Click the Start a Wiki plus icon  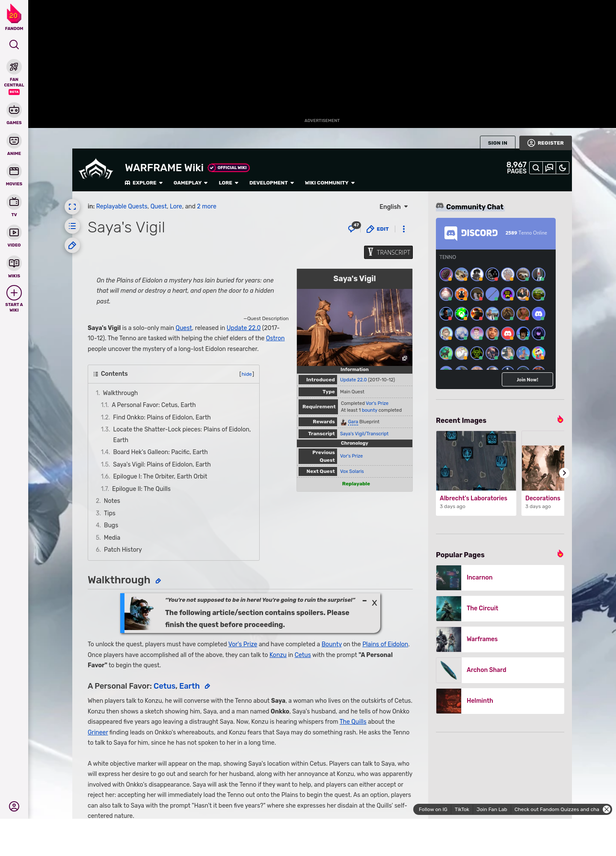pyautogui.click(x=14, y=293)
